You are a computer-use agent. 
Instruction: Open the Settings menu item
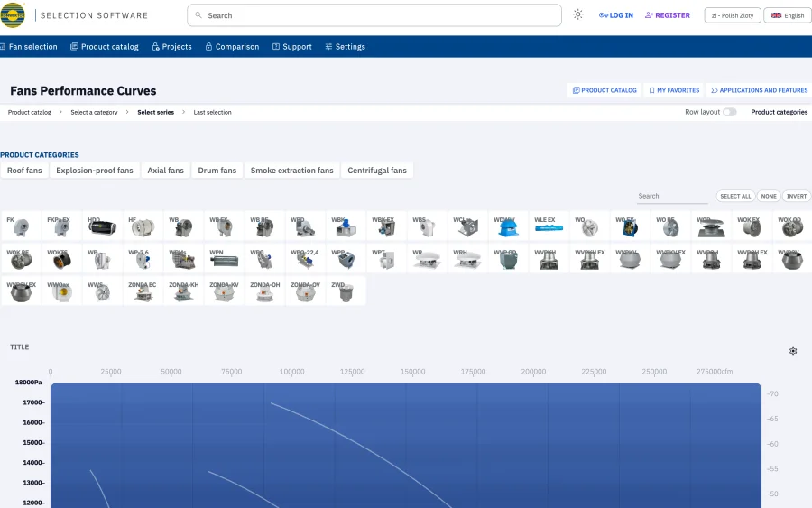(346, 47)
